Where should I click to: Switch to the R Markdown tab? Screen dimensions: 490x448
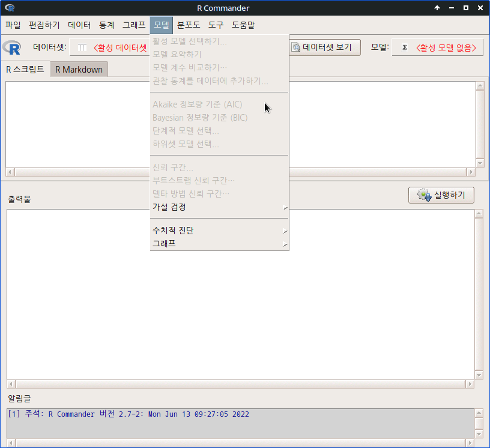click(79, 70)
